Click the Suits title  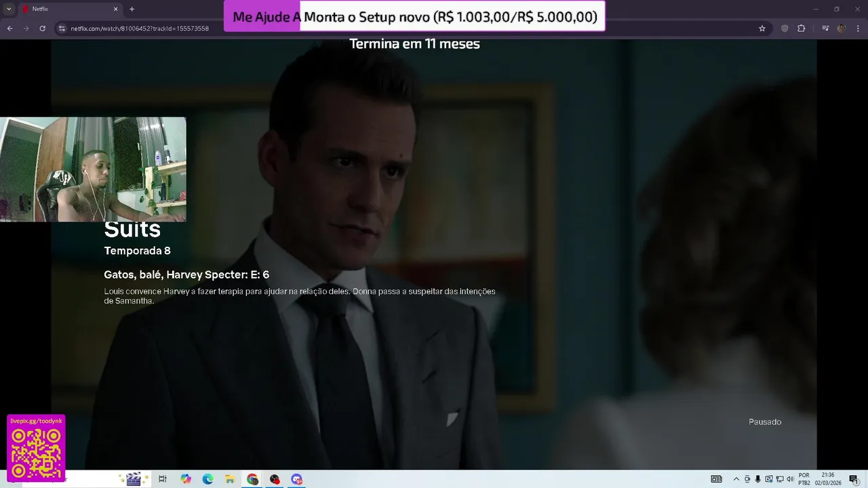coord(132,230)
